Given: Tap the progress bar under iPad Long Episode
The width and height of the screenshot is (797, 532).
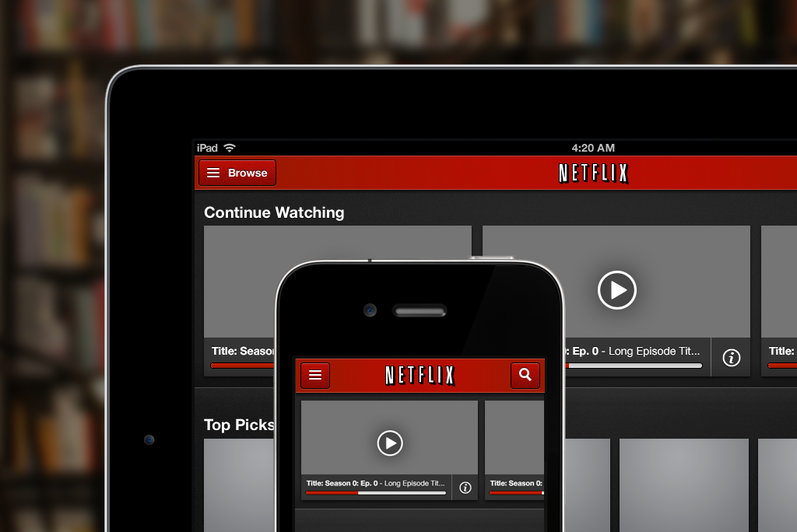Looking at the screenshot, I should 634,366.
